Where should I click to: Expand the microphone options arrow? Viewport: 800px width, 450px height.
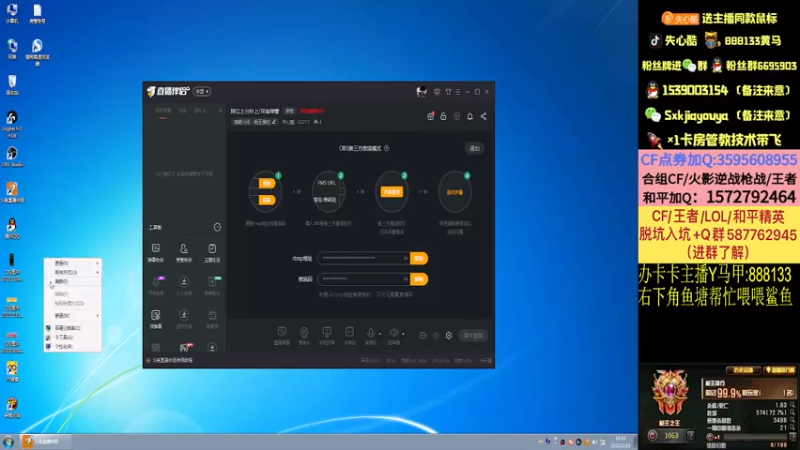[x=380, y=334]
